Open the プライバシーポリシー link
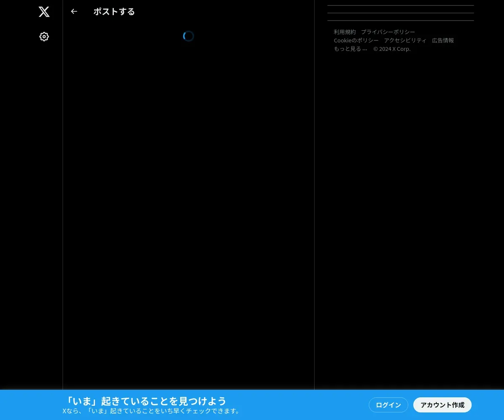The image size is (504, 420). 388,32
